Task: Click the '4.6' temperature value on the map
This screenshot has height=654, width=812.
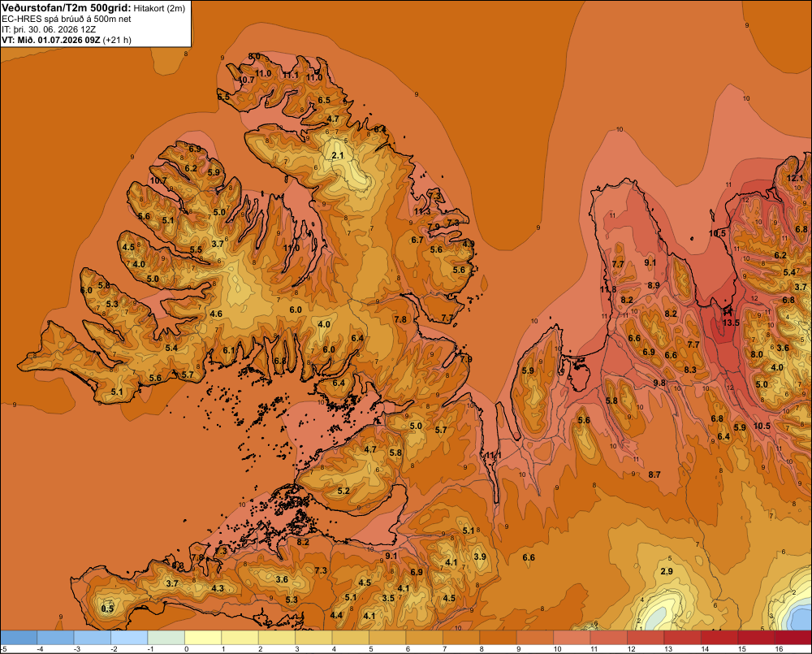Action: [x=216, y=314]
